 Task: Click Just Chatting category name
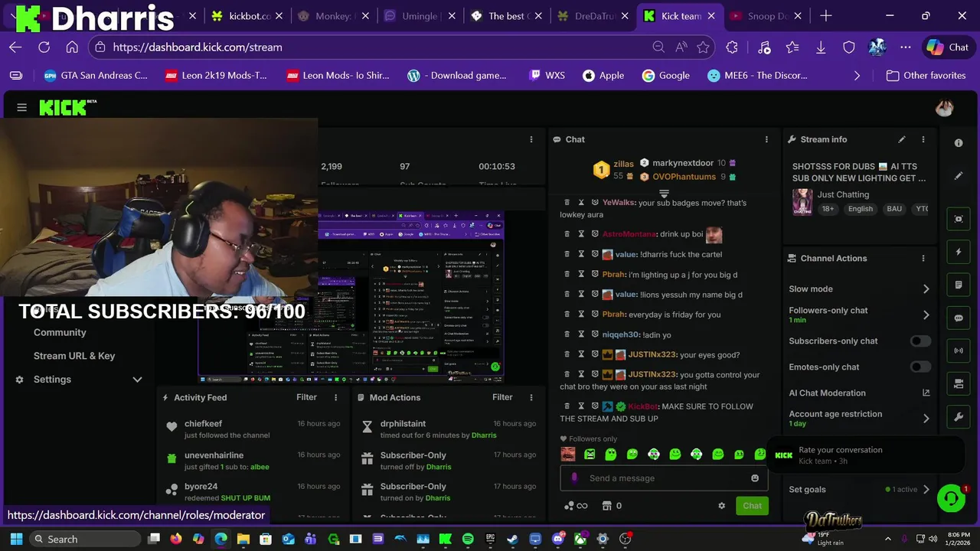click(x=843, y=194)
